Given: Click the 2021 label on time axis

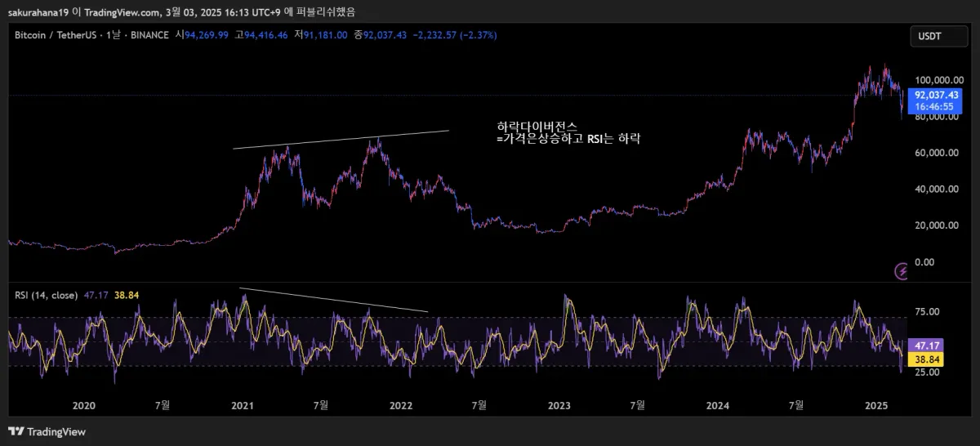Looking at the screenshot, I should pyautogui.click(x=242, y=405).
